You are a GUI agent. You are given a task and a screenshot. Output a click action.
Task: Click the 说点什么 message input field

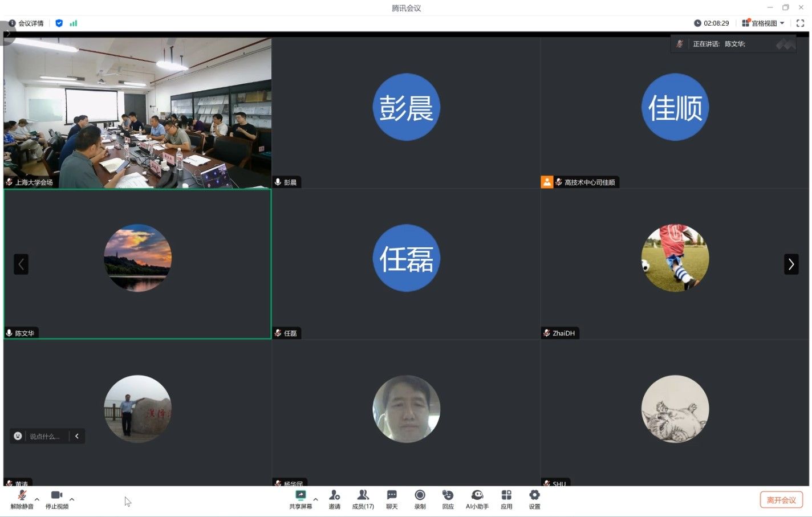point(44,436)
